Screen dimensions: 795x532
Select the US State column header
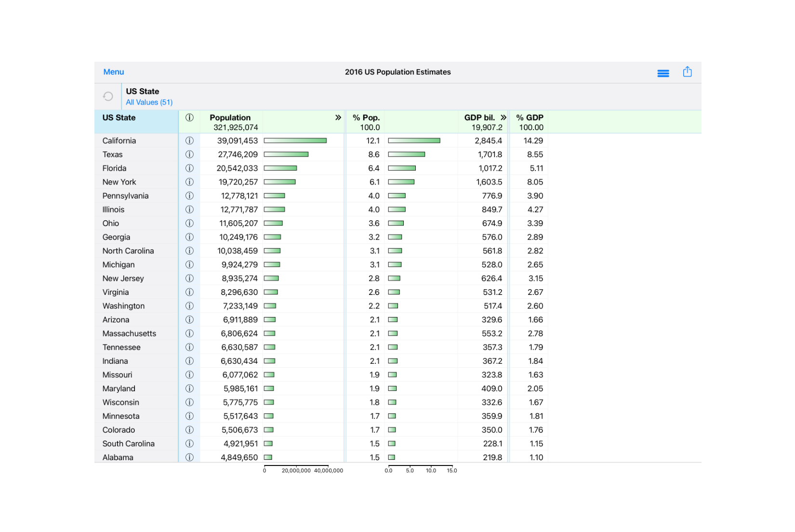(119, 117)
